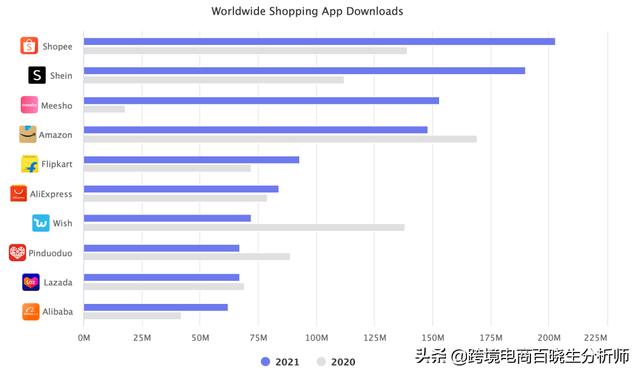The height and width of the screenshot is (375, 640).
Task: Select Shopee's 2020 gray bar
Action: 245,51
